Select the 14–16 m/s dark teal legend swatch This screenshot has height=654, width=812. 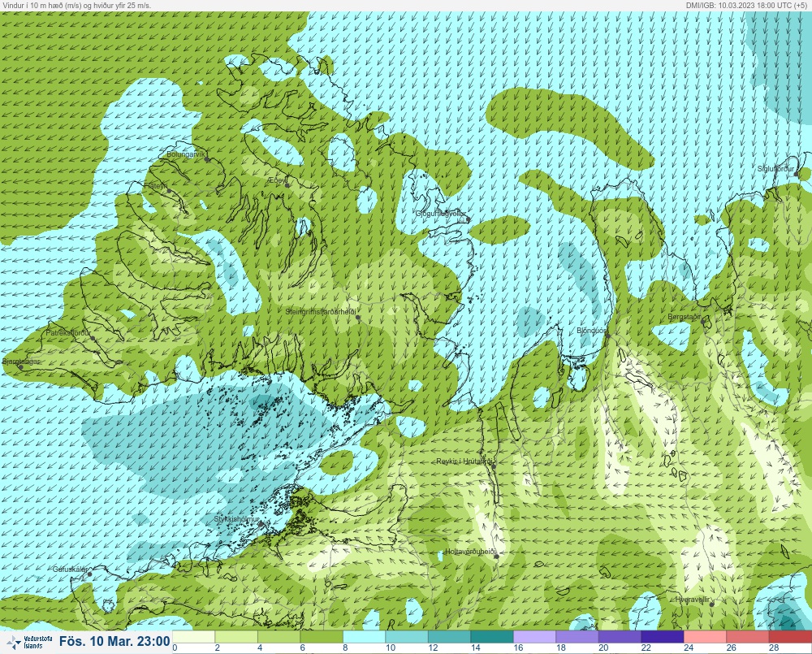coord(492,636)
